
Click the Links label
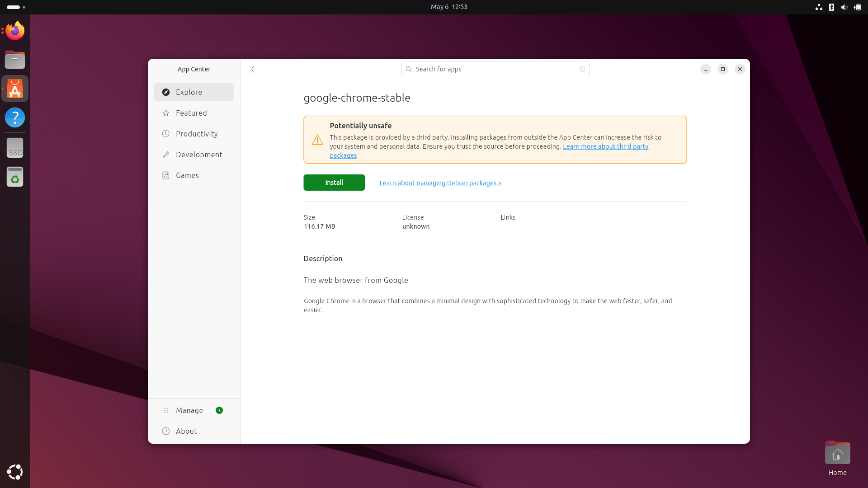508,217
